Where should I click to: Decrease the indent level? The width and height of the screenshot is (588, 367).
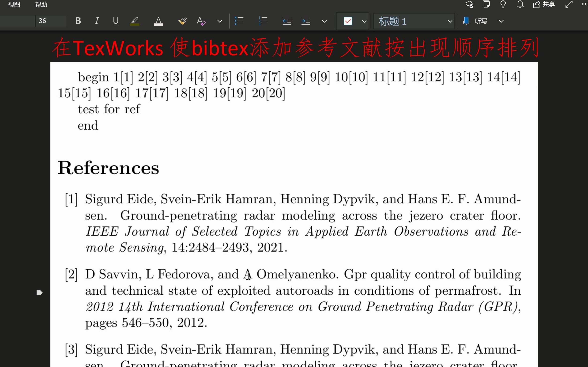(x=287, y=21)
